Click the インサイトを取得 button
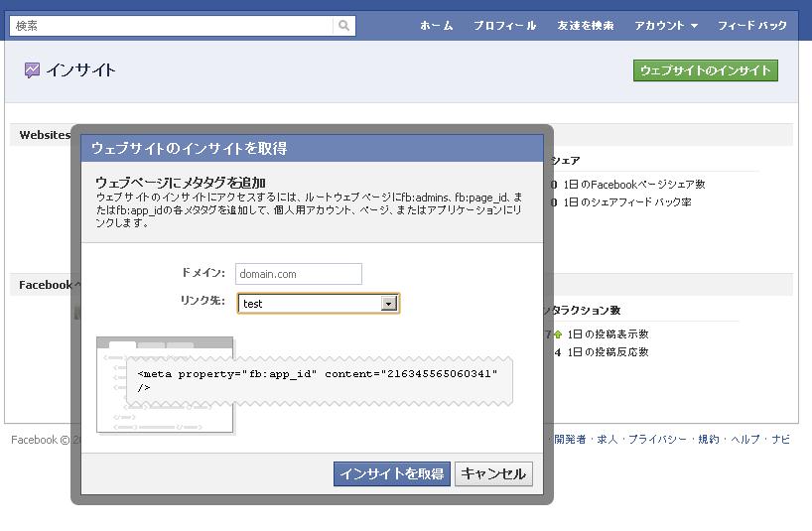812x531 pixels. point(391,473)
